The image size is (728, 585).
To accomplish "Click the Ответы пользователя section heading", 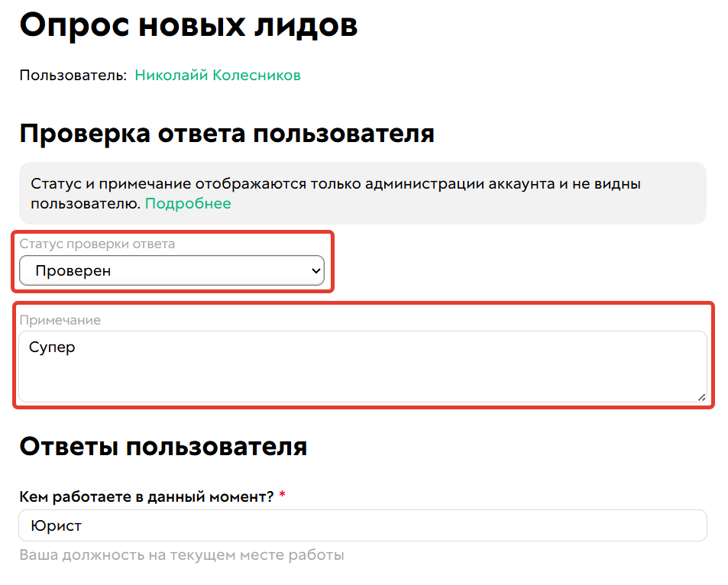I will [163, 447].
